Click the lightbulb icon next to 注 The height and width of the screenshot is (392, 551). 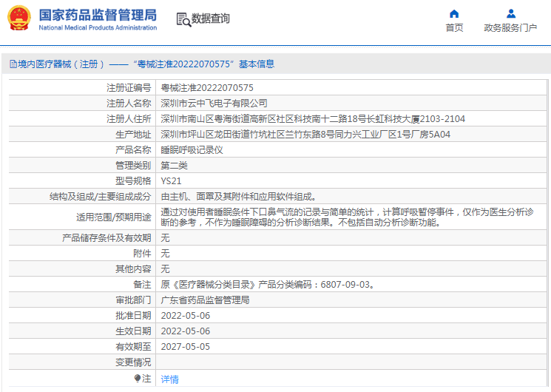(138, 378)
